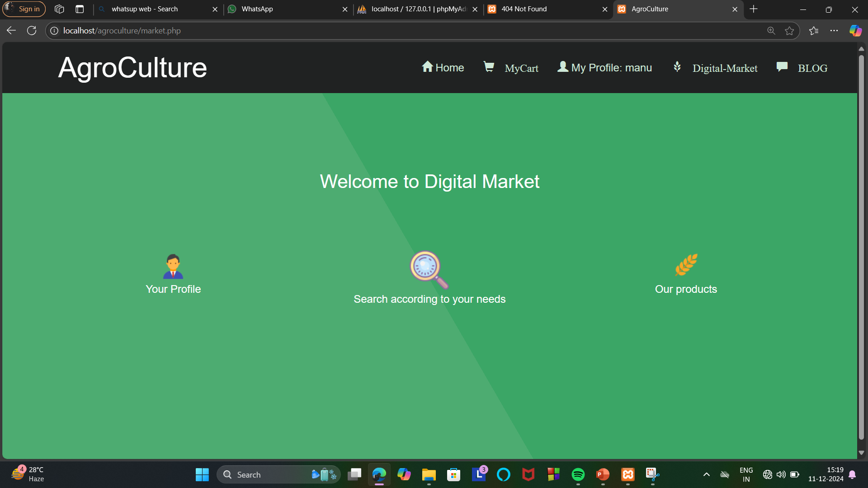
Task: Click the AgroCulture site logo text
Action: pyautogui.click(x=132, y=68)
